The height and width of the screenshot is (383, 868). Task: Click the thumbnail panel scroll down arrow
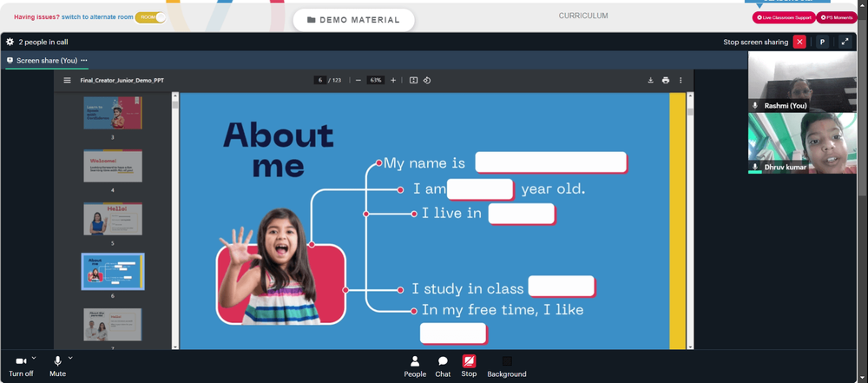175,347
